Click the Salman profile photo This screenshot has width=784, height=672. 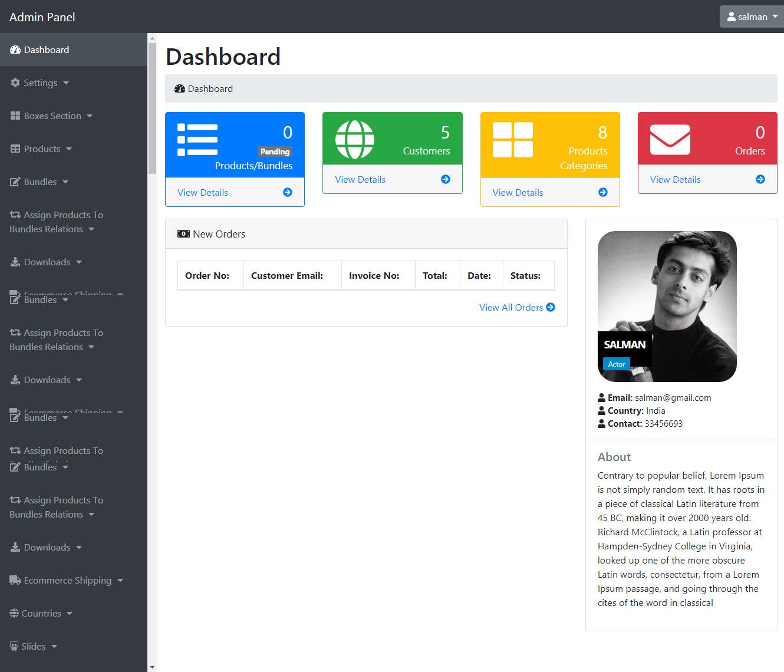coord(667,306)
